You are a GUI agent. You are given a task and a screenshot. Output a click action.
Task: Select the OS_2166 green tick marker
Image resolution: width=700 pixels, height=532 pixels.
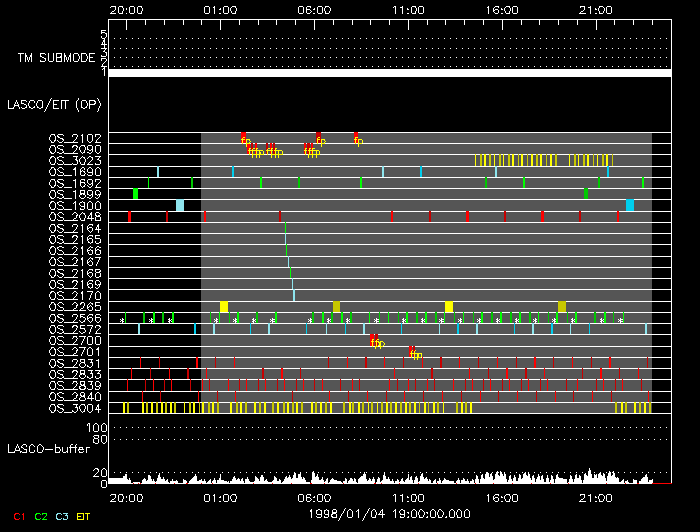click(287, 250)
